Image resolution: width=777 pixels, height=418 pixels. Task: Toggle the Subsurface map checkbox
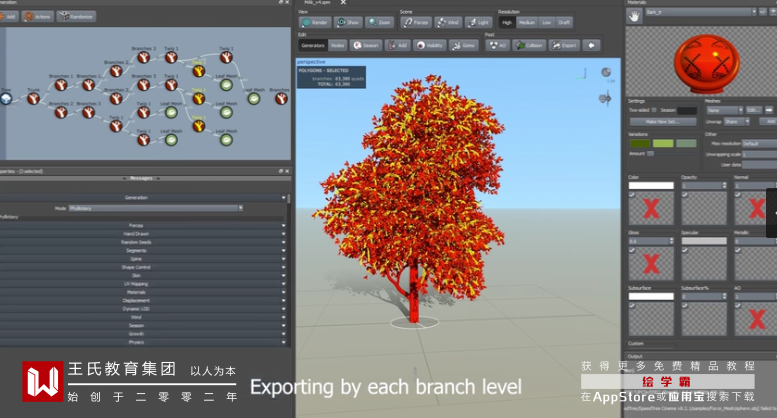coord(632,306)
